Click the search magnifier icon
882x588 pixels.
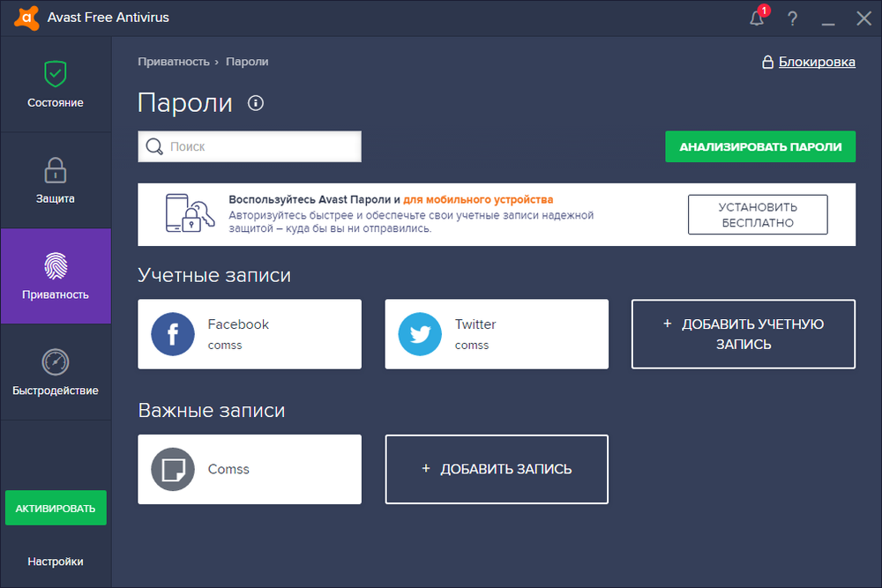tap(154, 146)
